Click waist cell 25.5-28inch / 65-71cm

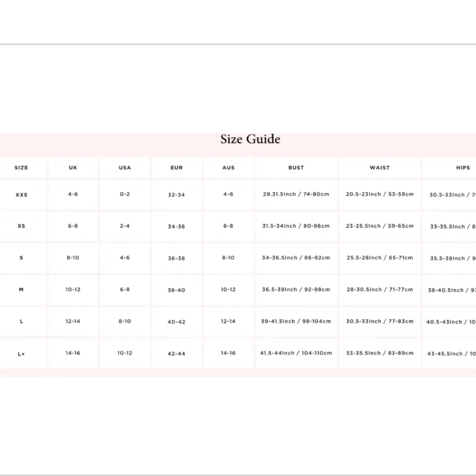[380, 258]
